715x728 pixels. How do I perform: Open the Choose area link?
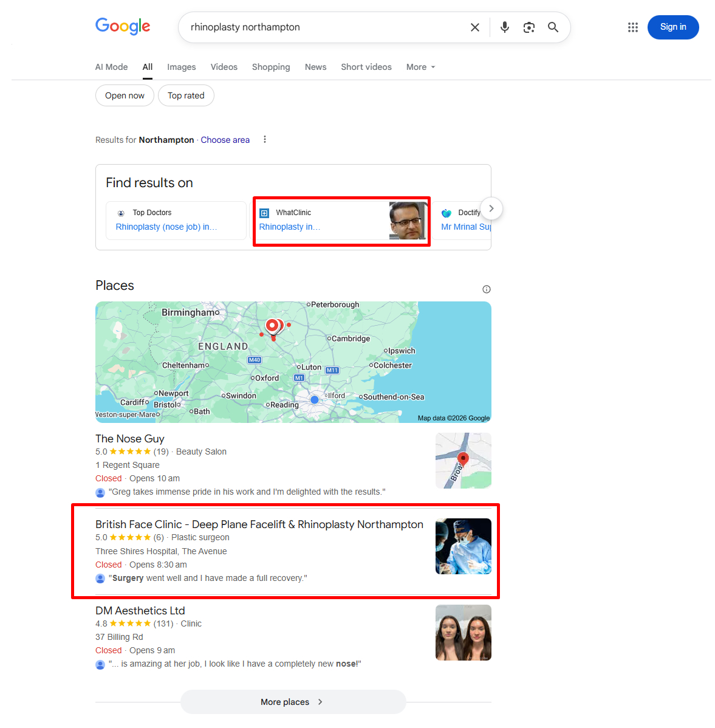coord(225,140)
